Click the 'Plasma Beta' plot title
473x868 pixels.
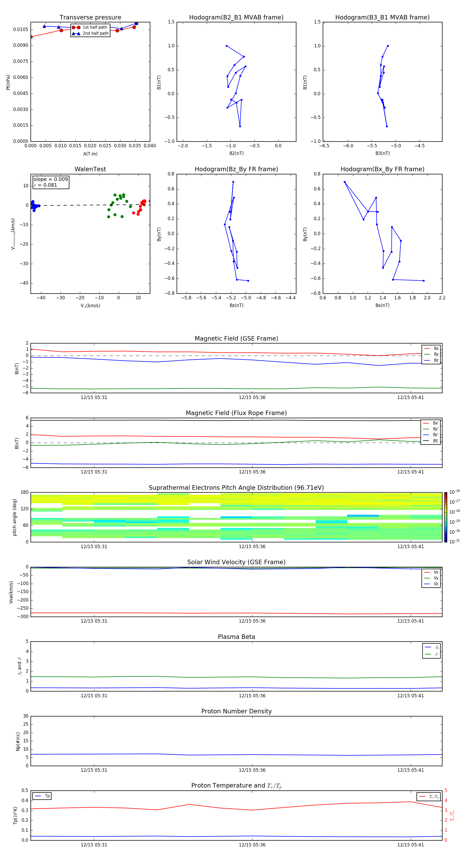[236, 637]
